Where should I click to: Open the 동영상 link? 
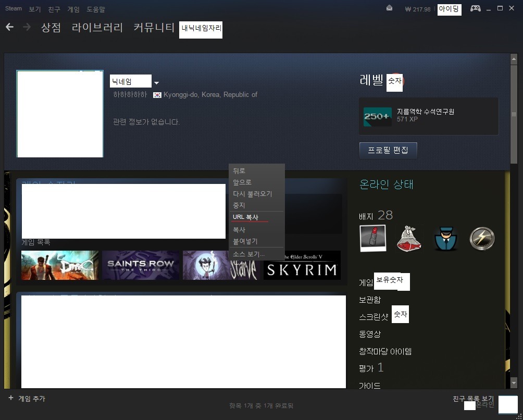pyautogui.click(x=369, y=334)
